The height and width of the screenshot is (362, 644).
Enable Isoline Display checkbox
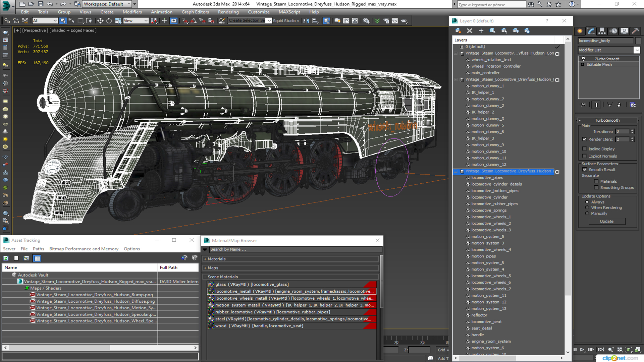tap(584, 149)
